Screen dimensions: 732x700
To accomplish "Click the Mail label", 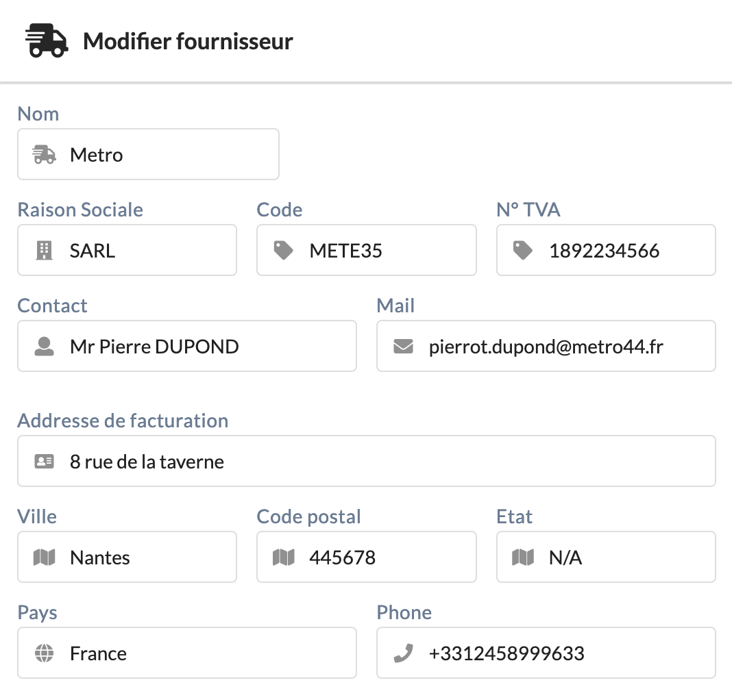I will 395,306.
